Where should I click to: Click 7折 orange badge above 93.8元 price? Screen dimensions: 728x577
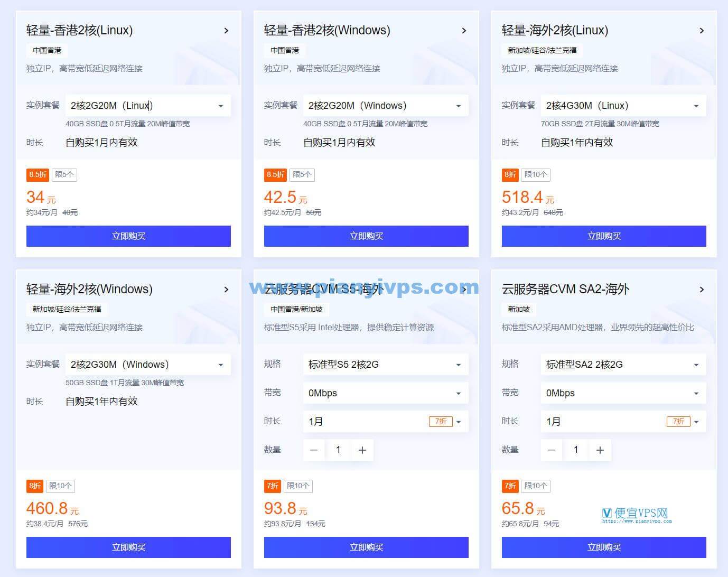pyautogui.click(x=273, y=486)
